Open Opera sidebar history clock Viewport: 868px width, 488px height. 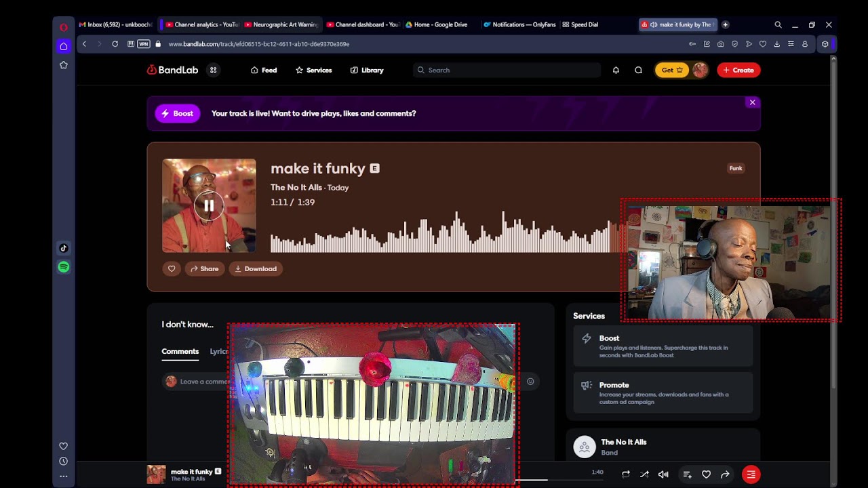point(64,461)
